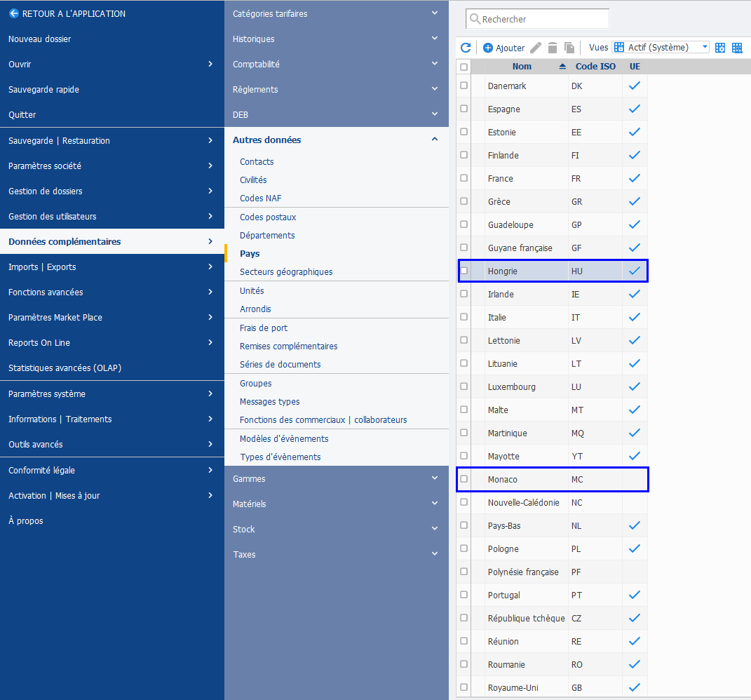Screen dimensions: 751x700
Task: Click the blue plus Ajouter icon
Action: (487, 48)
